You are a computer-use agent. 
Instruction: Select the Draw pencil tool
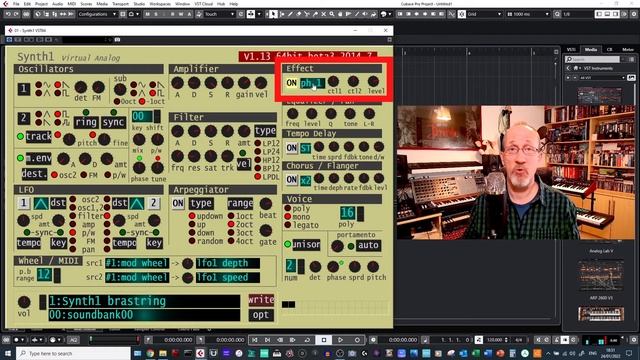click(x=290, y=14)
